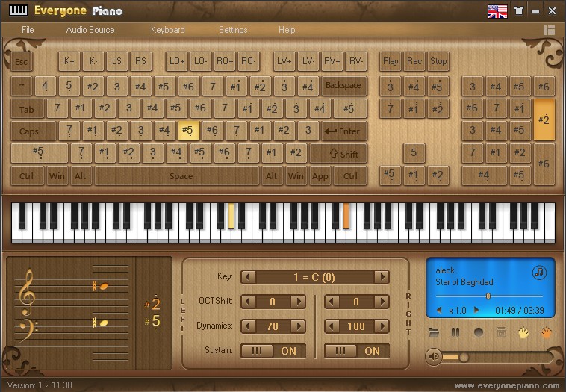Click the LO+ octave key
566x392 pixels.
(177, 61)
